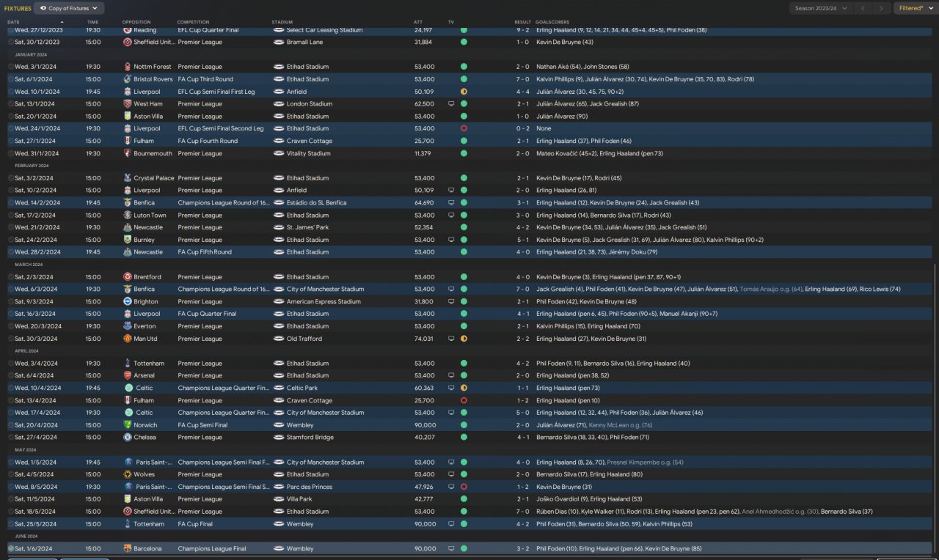This screenshot has width=939, height=560.
Task: Open the Copy of Fixtures view dropdown
Action: [x=69, y=8]
